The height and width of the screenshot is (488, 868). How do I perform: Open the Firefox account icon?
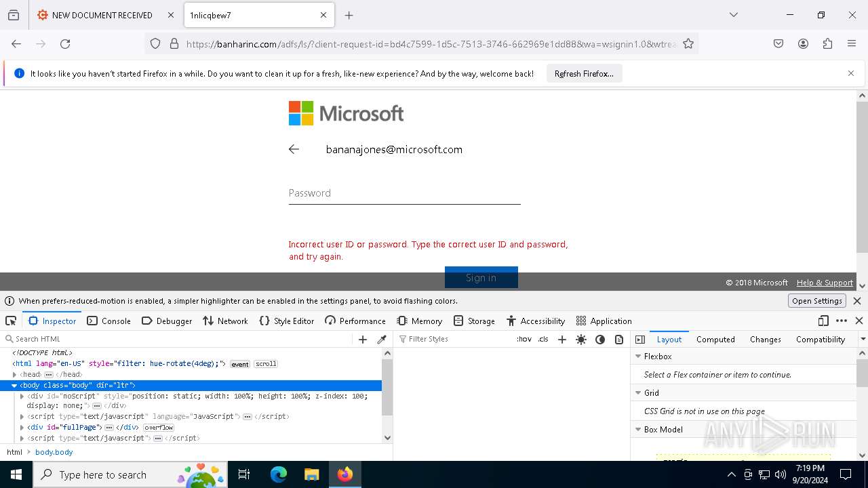pyautogui.click(x=803, y=43)
